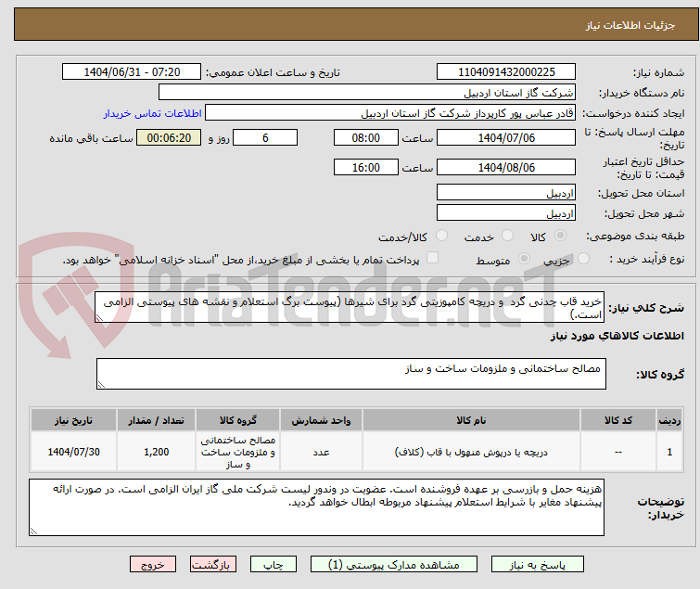Click the delivery city field اردبیل

click(x=506, y=213)
